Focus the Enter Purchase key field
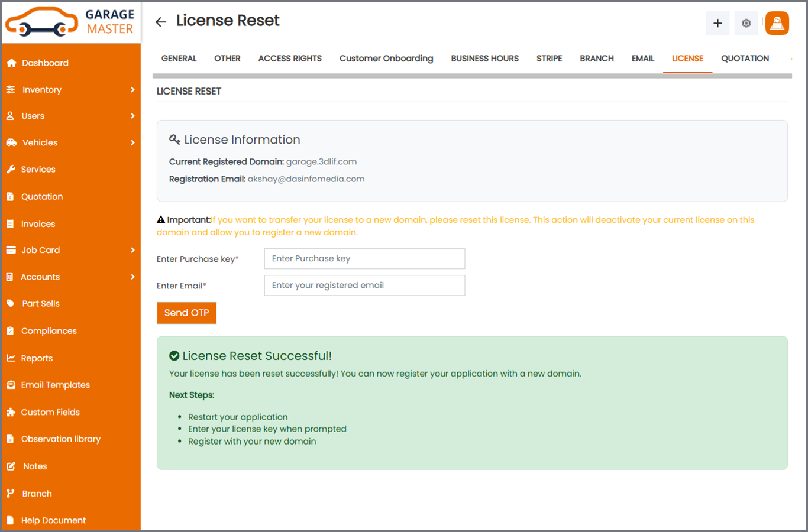The image size is (808, 532). [x=364, y=259]
